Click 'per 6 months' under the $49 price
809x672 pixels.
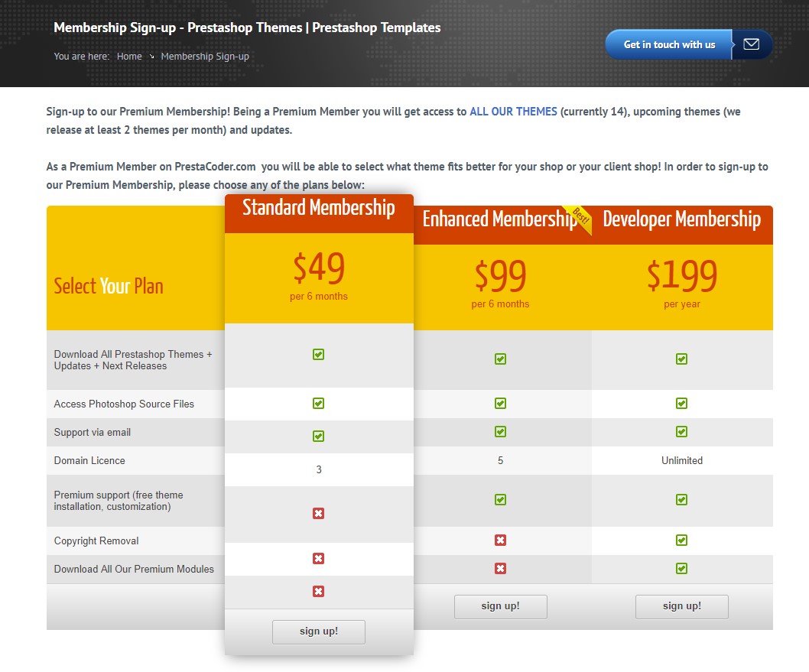point(319,297)
